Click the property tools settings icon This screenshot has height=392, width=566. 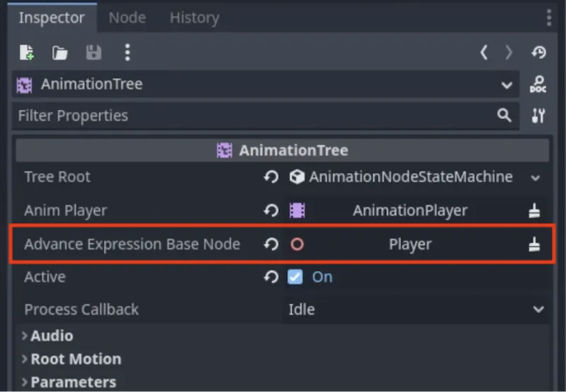[538, 116]
